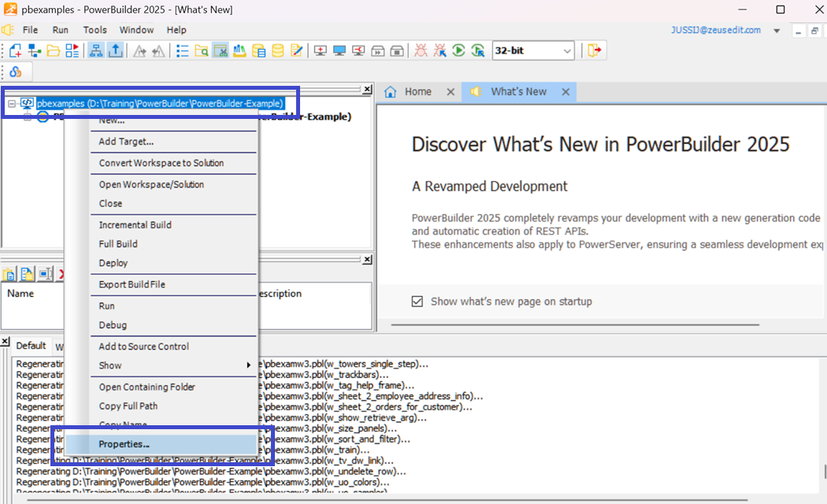The image size is (827, 504).
Task: Click the folder with magnifier Browser icon
Action: [201, 50]
